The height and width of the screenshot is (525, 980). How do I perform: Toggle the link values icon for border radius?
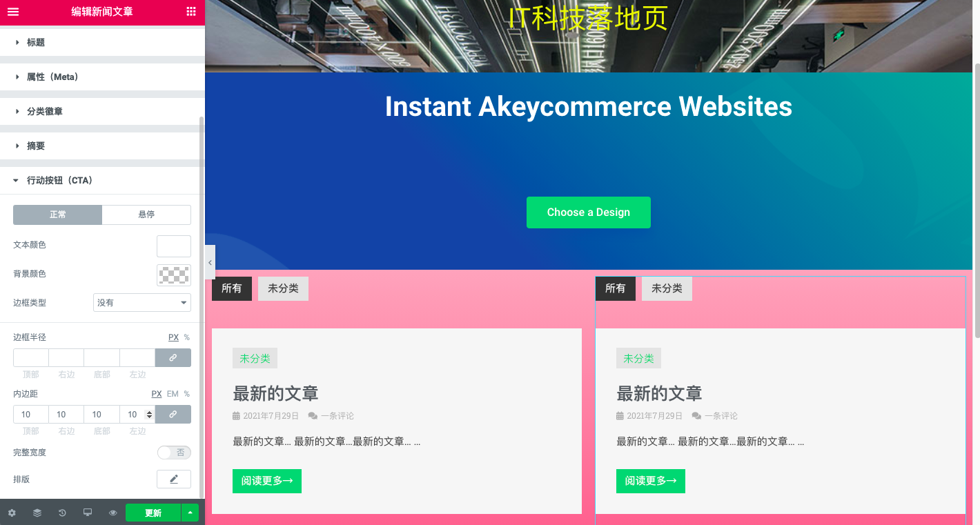point(173,358)
